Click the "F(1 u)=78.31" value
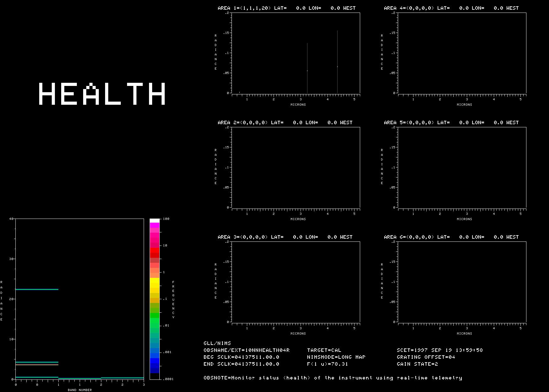Screen dimensions: 549x392 [328, 364]
